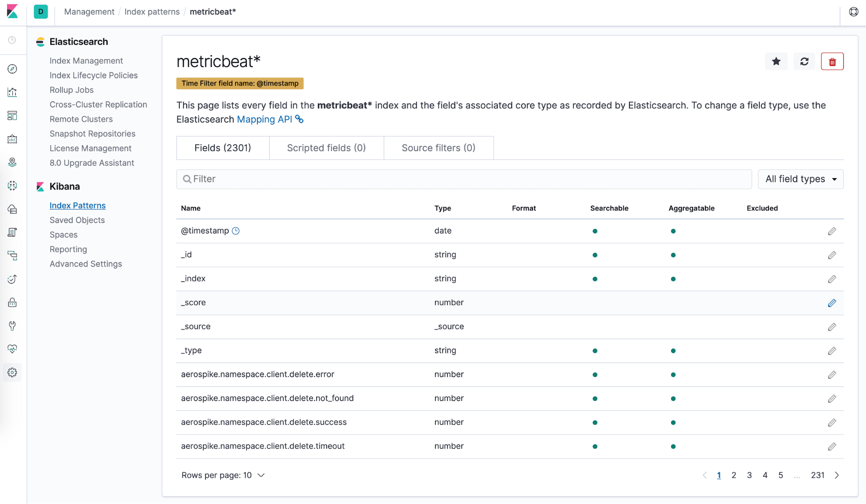Open Saved Objects
Image resolution: width=866 pixels, height=504 pixels.
coord(77,220)
